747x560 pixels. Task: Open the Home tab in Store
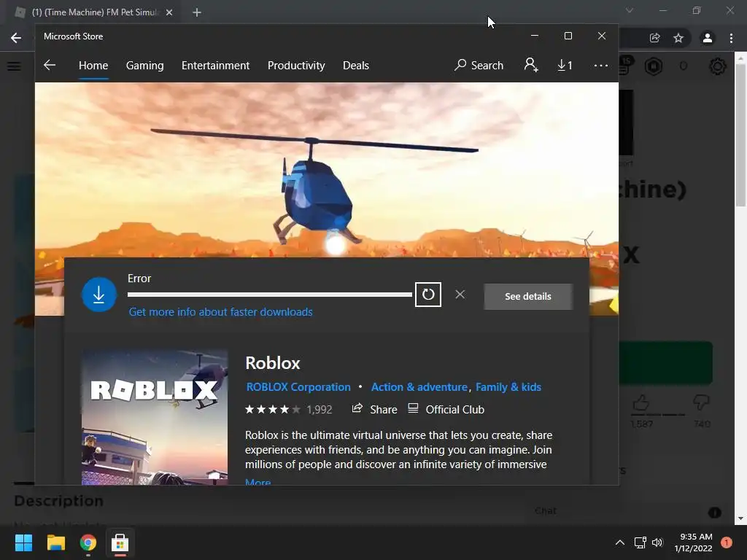(93, 65)
